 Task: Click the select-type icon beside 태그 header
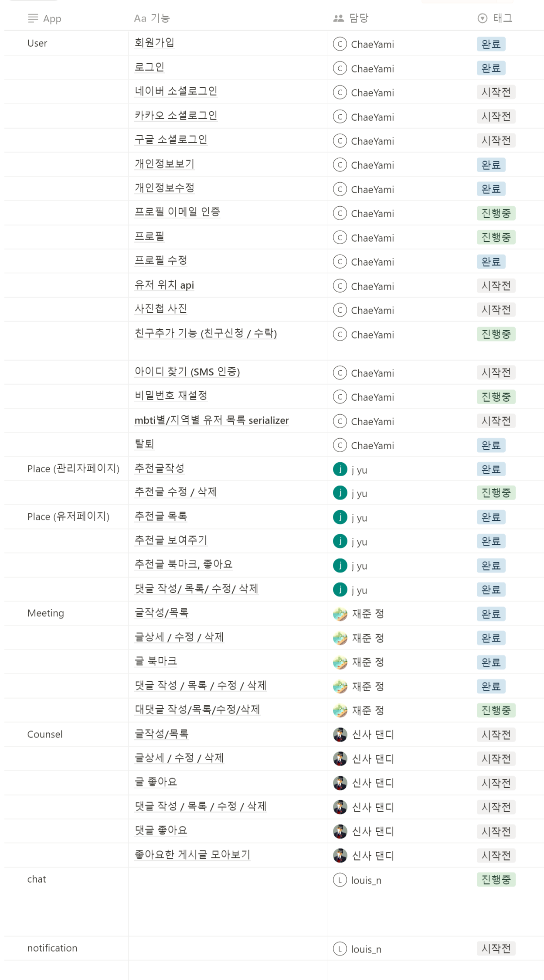[482, 18]
